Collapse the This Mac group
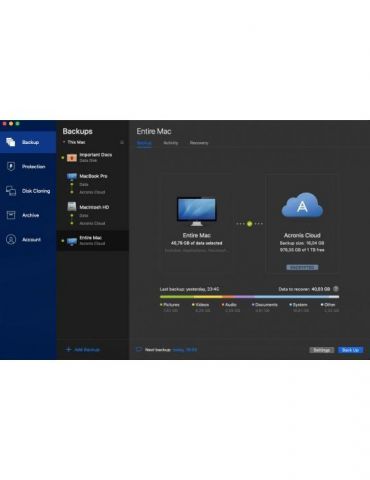Screen dimensions: 370x480 tap(64, 142)
